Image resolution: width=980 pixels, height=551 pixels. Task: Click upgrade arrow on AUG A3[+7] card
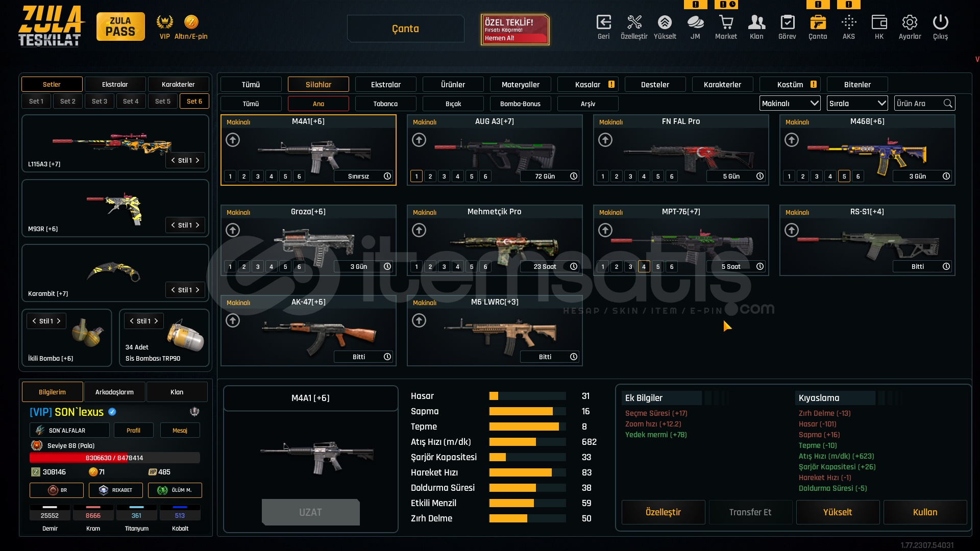click(419, 140)
